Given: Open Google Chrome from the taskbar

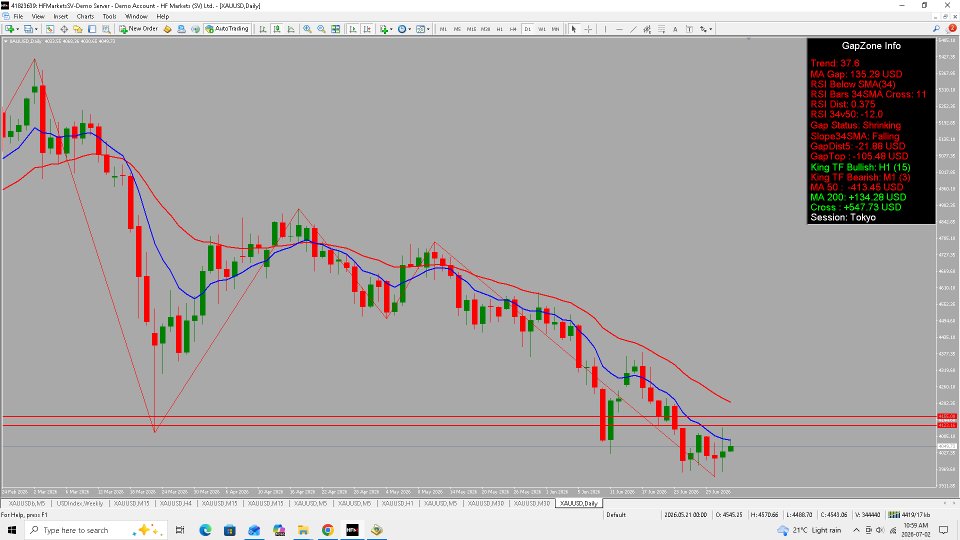Looking at the screenshot, I should coord(328,530).
